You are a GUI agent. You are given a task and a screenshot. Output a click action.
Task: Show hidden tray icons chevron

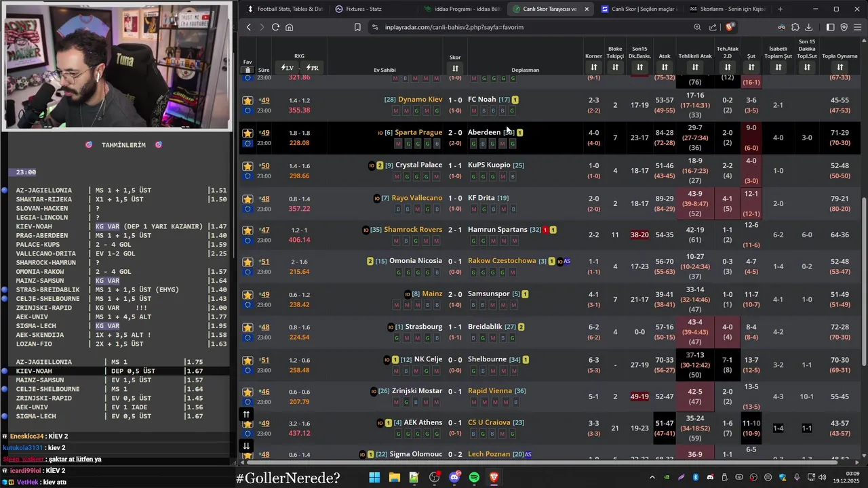[652, 477]
